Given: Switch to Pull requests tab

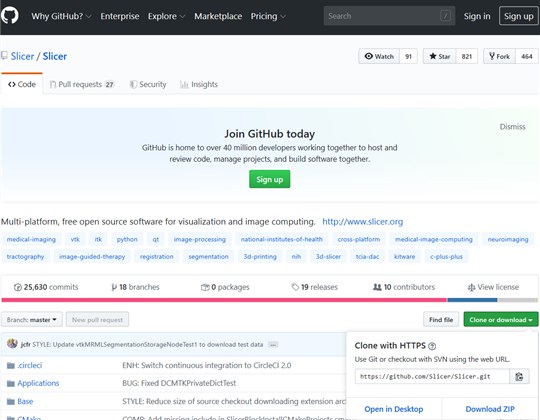Looking at the screenshot, I should click(82, 84).
